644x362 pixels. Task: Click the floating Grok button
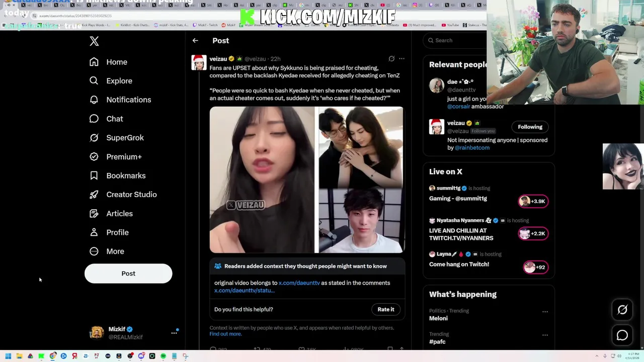622,310
